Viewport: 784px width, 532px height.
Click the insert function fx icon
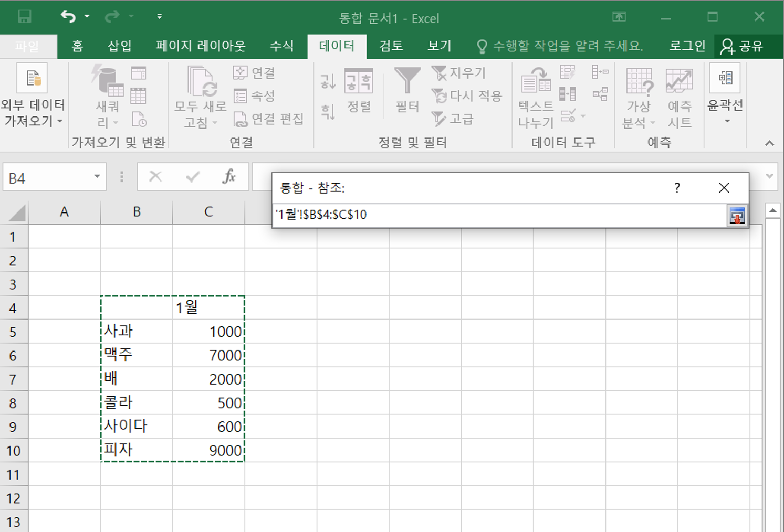(x=229, y=177)
